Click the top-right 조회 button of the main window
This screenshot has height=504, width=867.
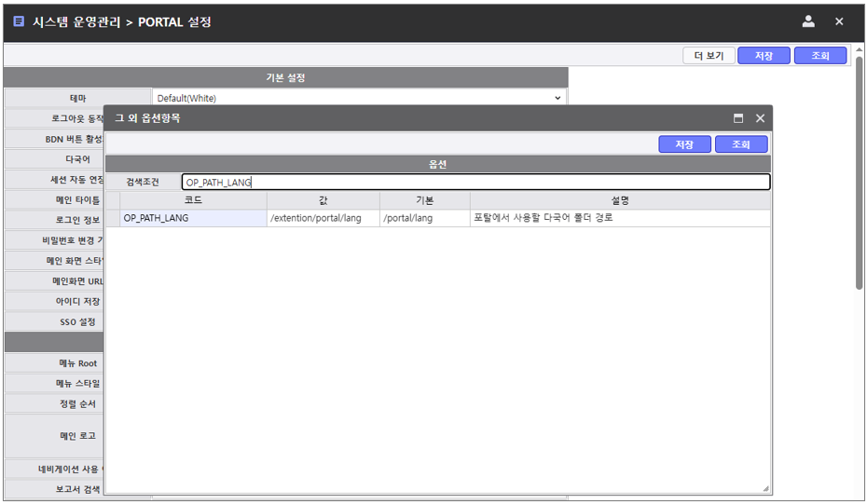(x=819, y=56)
